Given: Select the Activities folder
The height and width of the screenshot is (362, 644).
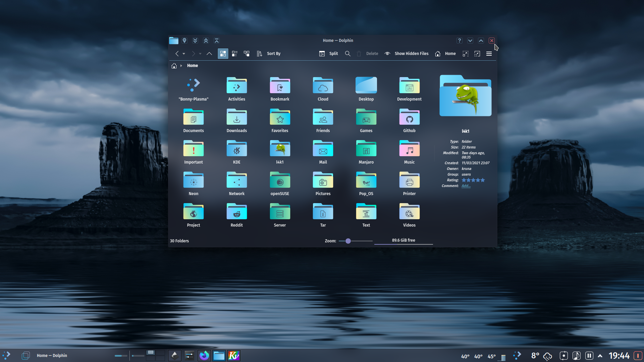Looking at the screenshot, I should (237, 89).
